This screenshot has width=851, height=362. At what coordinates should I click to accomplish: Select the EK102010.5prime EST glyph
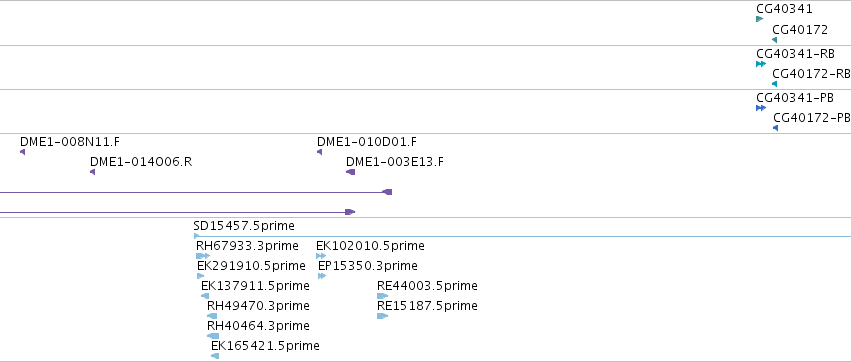pyautogui.click(x=321, y=256)
